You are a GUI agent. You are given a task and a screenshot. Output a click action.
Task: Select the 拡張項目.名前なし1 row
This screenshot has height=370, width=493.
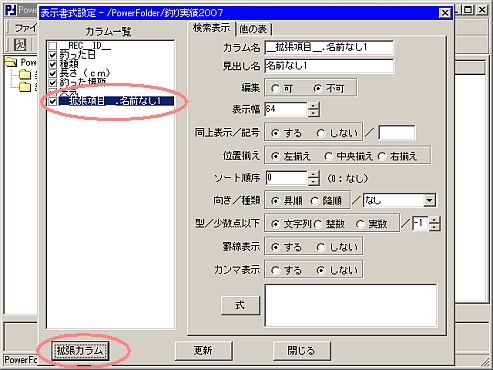tap(116, 101)
